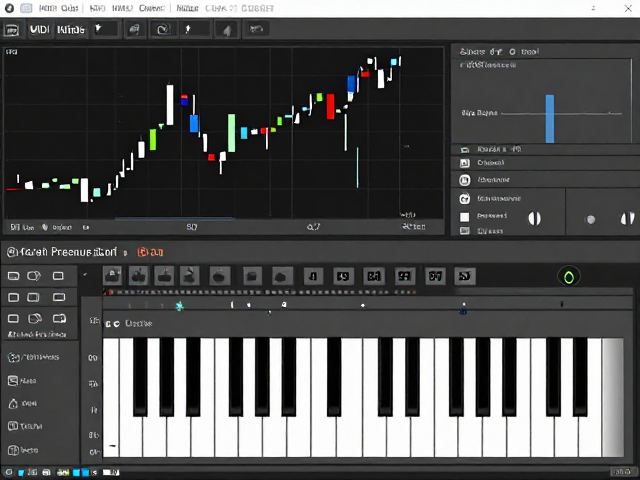
Task: Toggle the green circular power indicator
Action: coord(569,277)
